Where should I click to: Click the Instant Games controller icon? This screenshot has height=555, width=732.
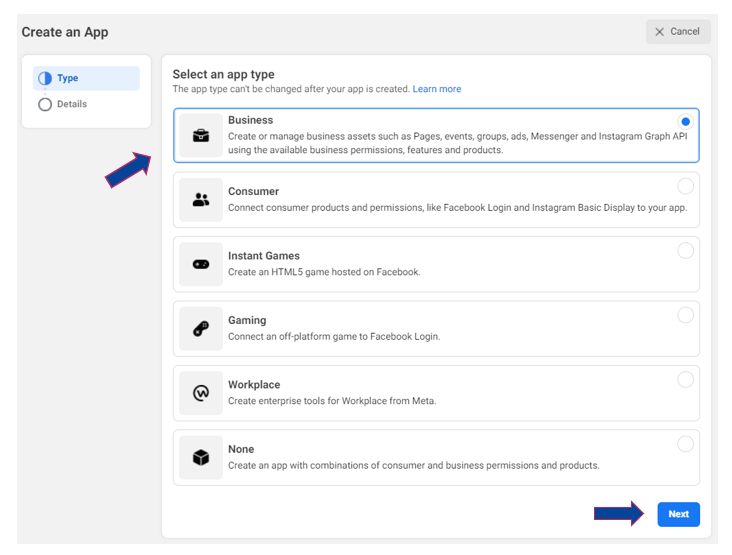click(201, 264)
